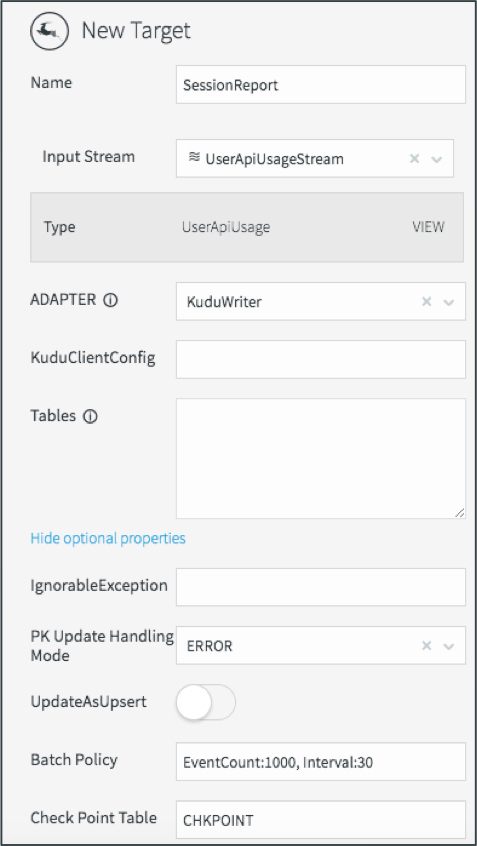Open PK Update Handling Mode dropdown
477x846 pixels.
coord(448,646)
